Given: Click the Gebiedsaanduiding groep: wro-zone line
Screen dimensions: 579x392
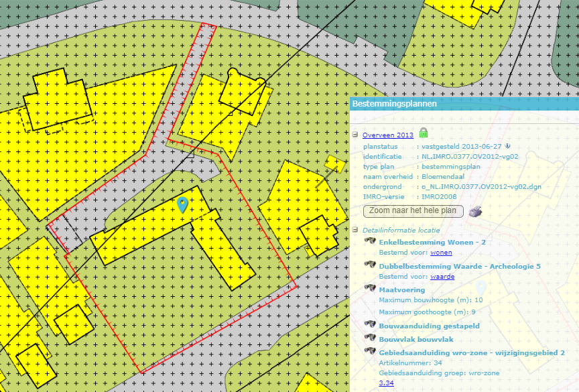Looking at the screenshot, I should click(439, 373).
